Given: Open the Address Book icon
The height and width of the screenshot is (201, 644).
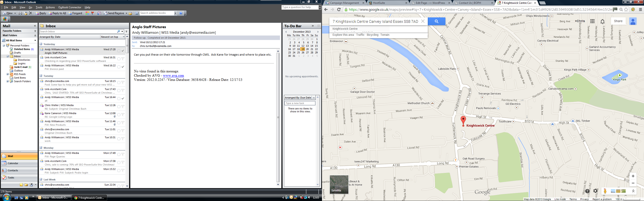Looking at the screenshot, I should point(137,13).
